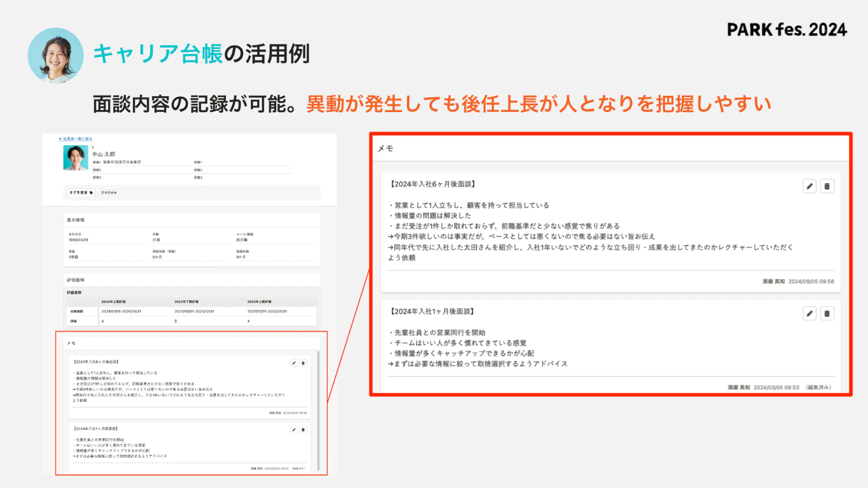Select the 昇格候補者 tag chip
868x488 pixels.
109,192
